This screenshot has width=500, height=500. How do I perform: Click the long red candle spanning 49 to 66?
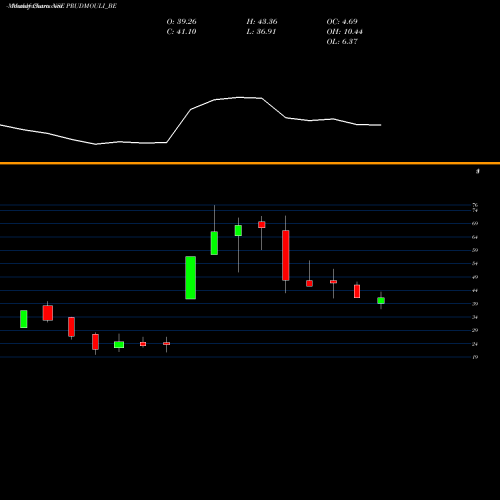tap(286, 255)
